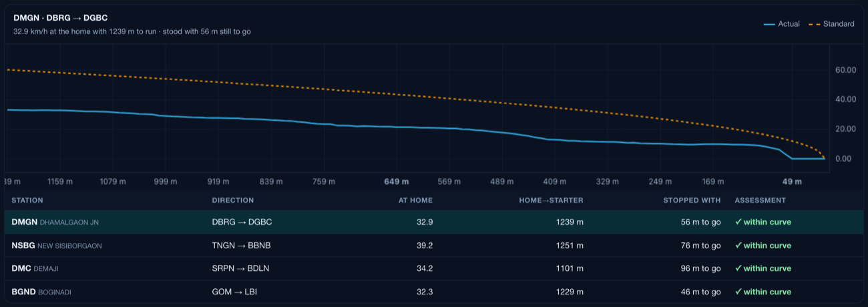Click the 1229 m distance cell
Screen dimensions: 868x307
point(570,292)
